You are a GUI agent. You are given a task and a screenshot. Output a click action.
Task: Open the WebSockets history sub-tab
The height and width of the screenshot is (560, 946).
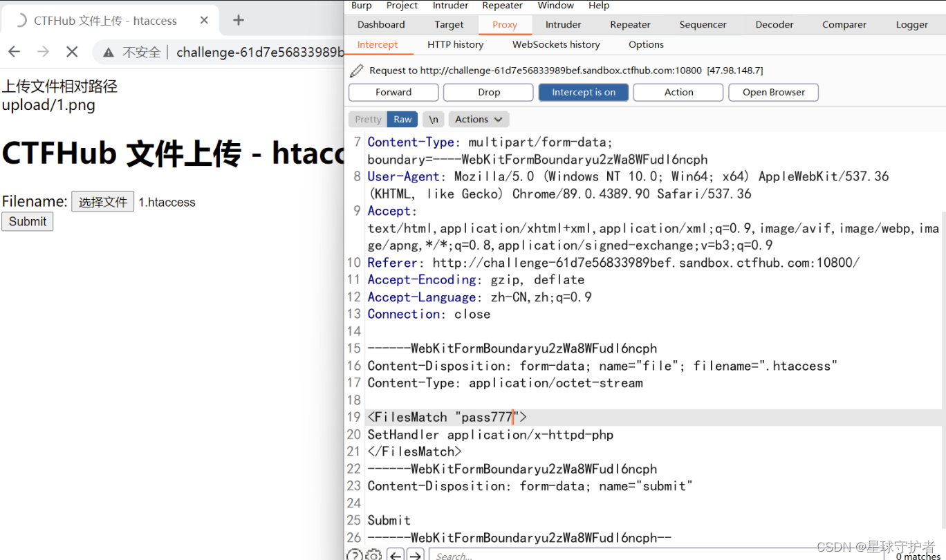(x=556, y=45)
